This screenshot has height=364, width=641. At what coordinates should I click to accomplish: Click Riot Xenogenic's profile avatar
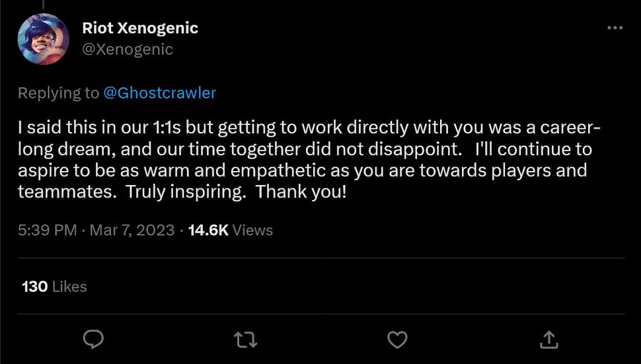pyautogui.click(x=43, y=39)
